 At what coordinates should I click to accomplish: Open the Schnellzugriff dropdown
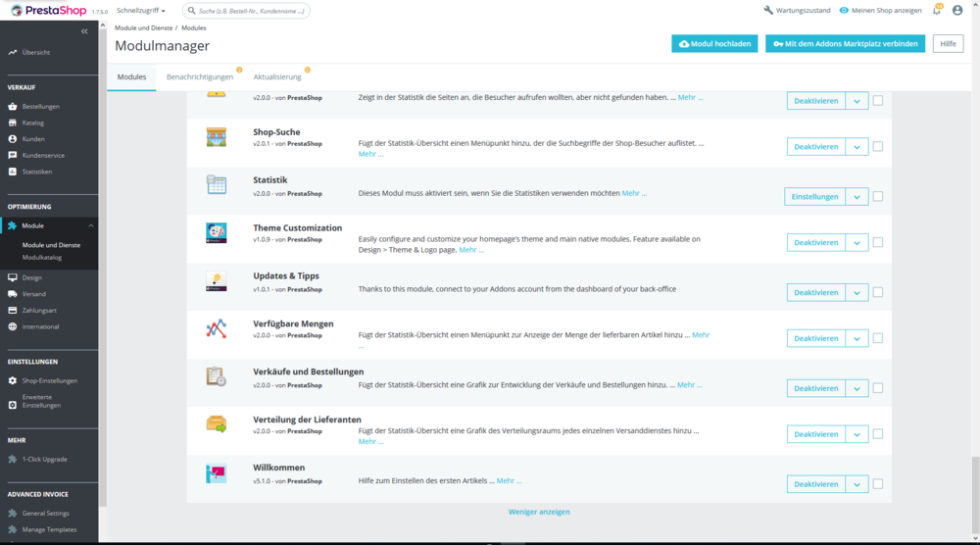click(141, 11)
